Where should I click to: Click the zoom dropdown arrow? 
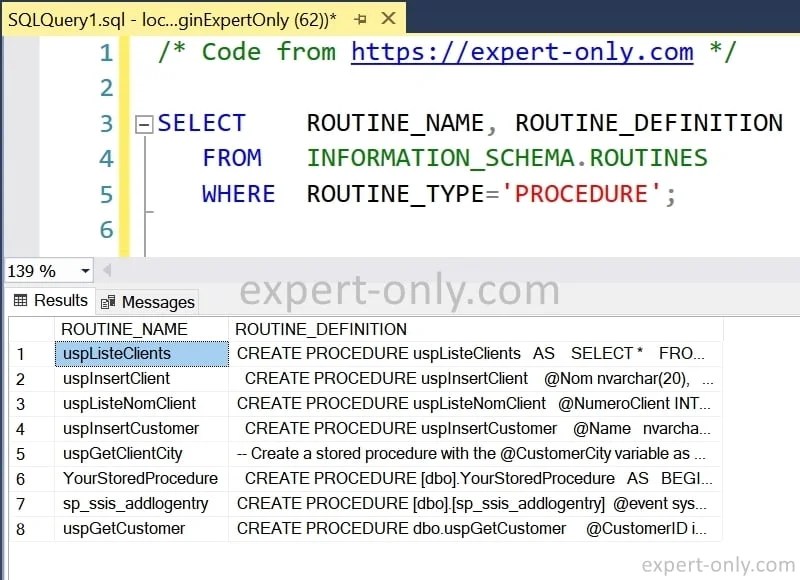click(x=84, y=271)
